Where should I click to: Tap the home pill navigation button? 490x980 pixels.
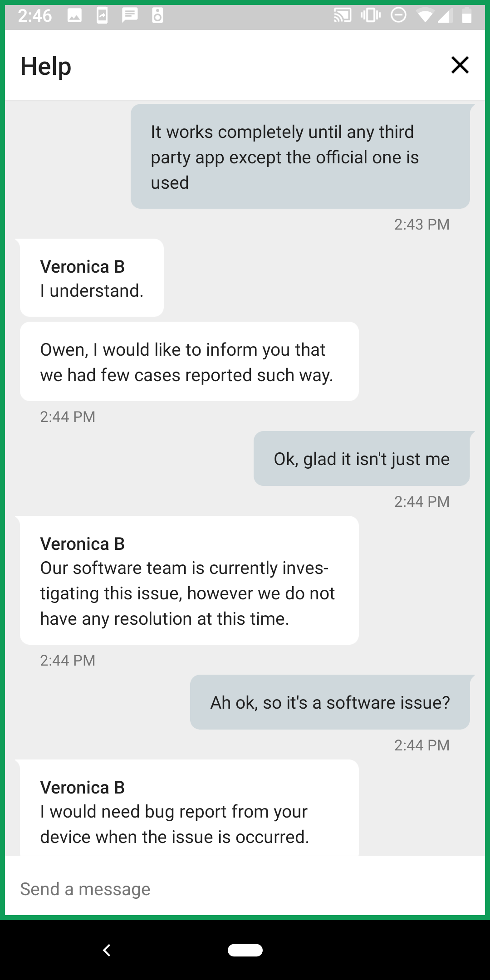245,950
